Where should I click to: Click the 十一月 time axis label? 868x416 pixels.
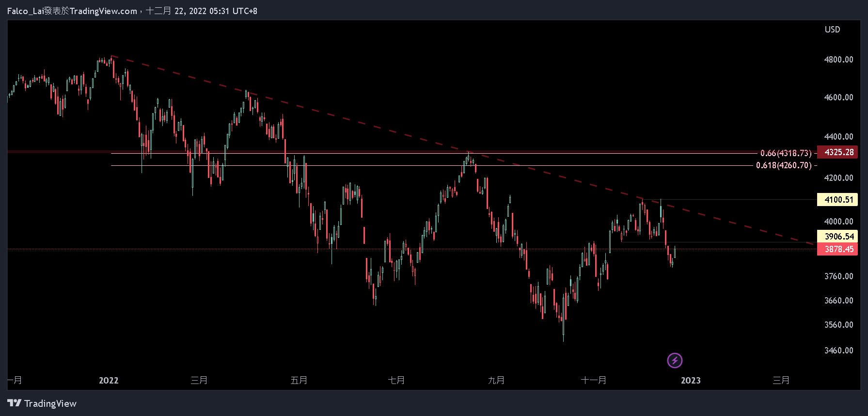(x=594, y=380)
